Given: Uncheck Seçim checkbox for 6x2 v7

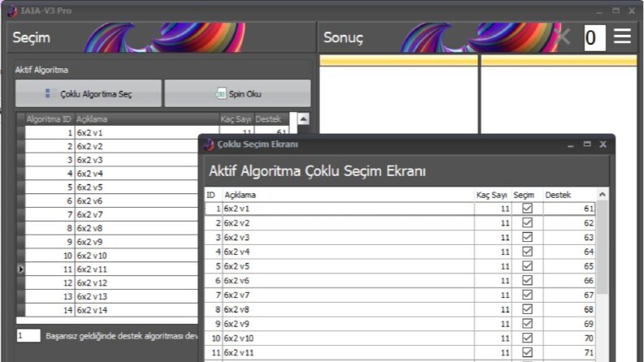Looking at the screenshot, I should pos(527,295).
